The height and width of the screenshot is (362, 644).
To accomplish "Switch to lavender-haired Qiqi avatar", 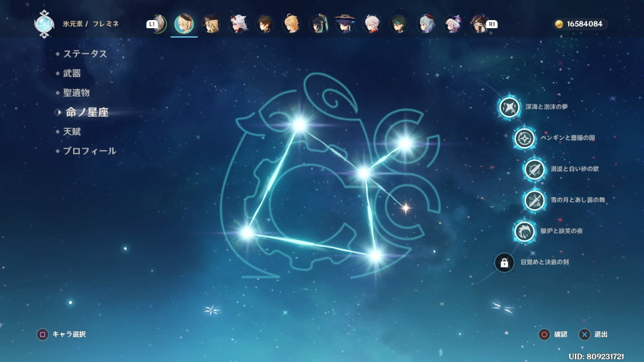I will point(453,24).
